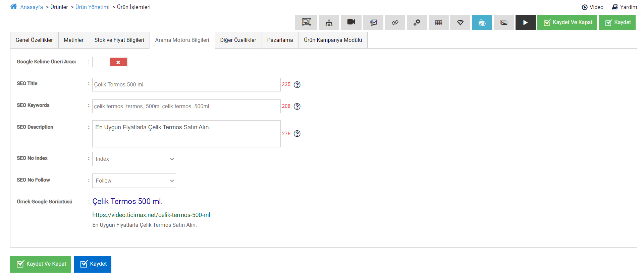Expand the SEO No Follow dropdown
The width and height of the screenshot is (644, 276).
point(134,181)
